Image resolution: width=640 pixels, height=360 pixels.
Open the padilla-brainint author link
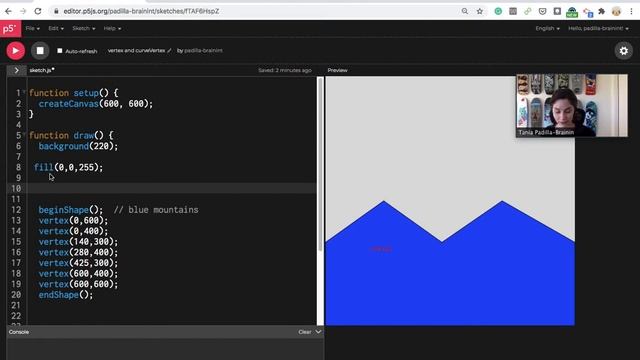pyautogui.click(x=203, y=51)
